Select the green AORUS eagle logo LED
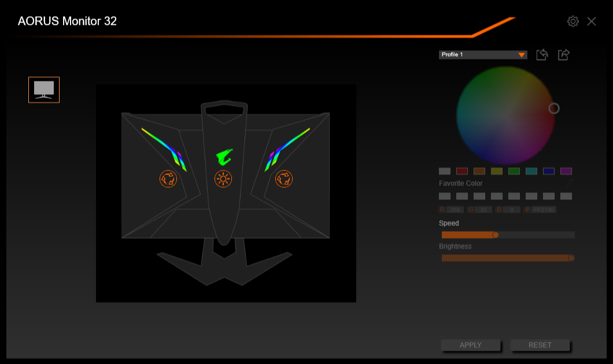Viewport: 613px width, 364px height. [224, 157]
